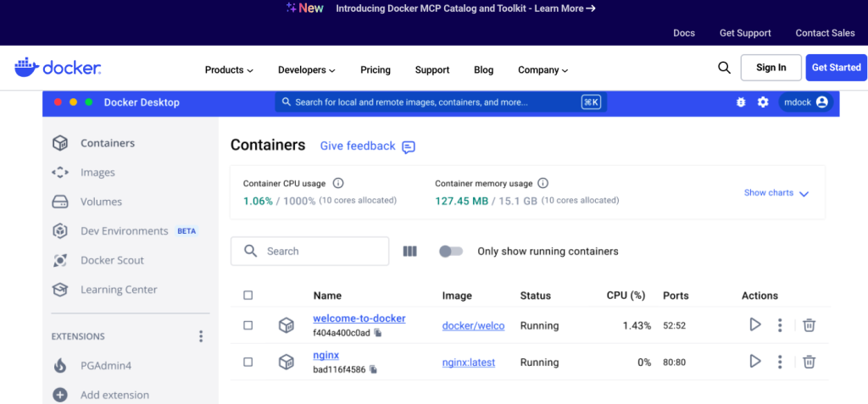Open more actions for welcome-to-docker row
The image size is (868, 404).
[x=780, y=325]
